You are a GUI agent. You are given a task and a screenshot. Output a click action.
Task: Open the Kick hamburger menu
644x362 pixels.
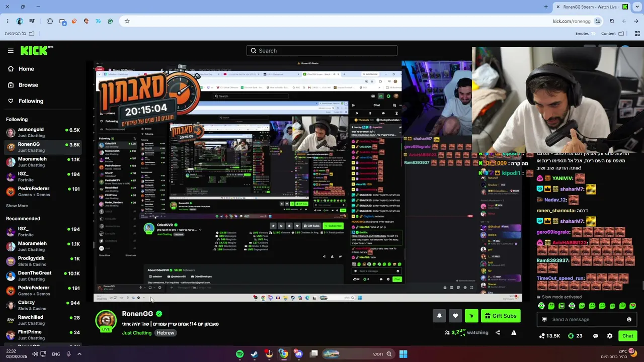(x=11, y=51)
